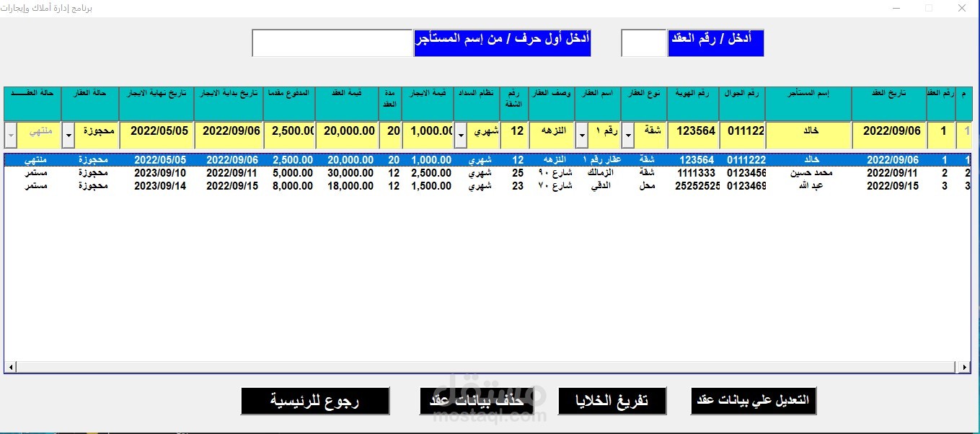The height and width of the screenshot is (434, 980).
Task: Click the 30,000.00 contract value cell
Action: (x=350, y=173)
